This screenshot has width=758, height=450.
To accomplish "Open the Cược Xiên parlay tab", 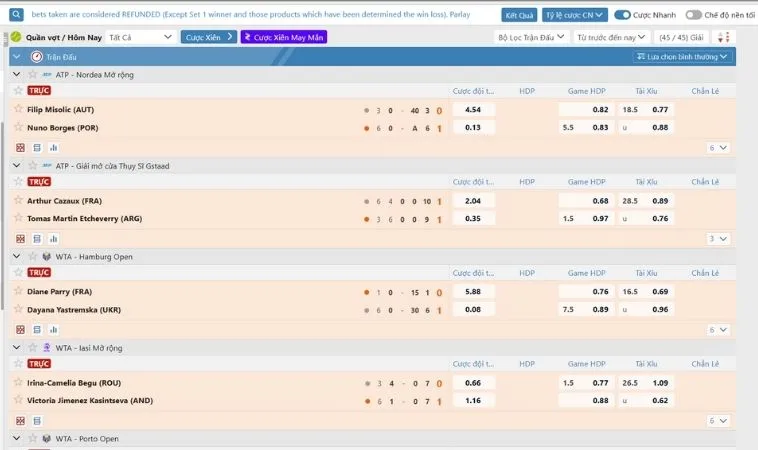I will click(209, 37).
